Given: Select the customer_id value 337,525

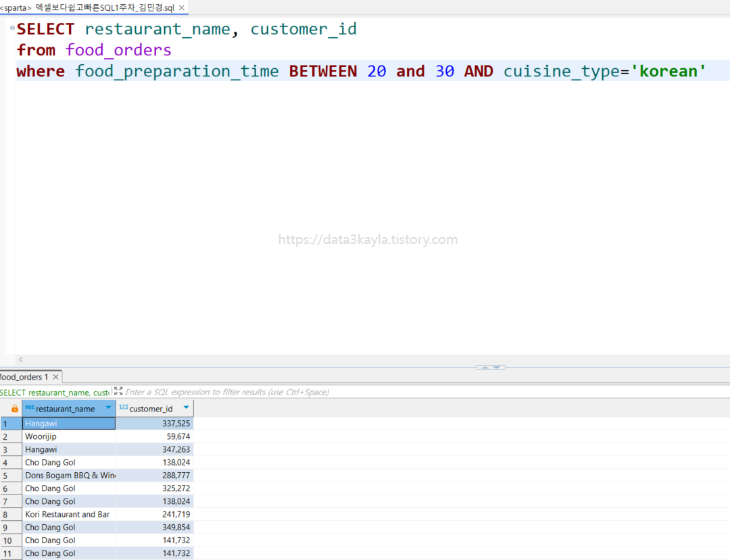Looking at the screenshot, I should point(155,424).
